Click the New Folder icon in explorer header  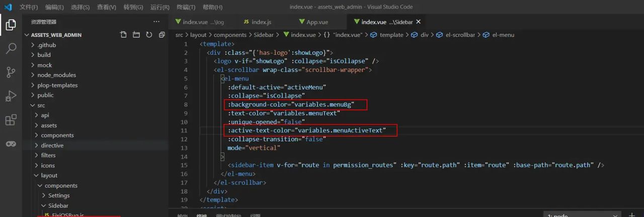[136, 35]
